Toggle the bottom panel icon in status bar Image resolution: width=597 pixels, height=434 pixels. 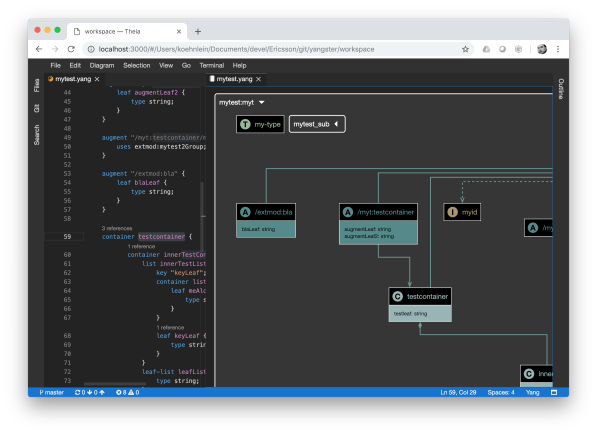pyautogui.click(x=554, y=393)
